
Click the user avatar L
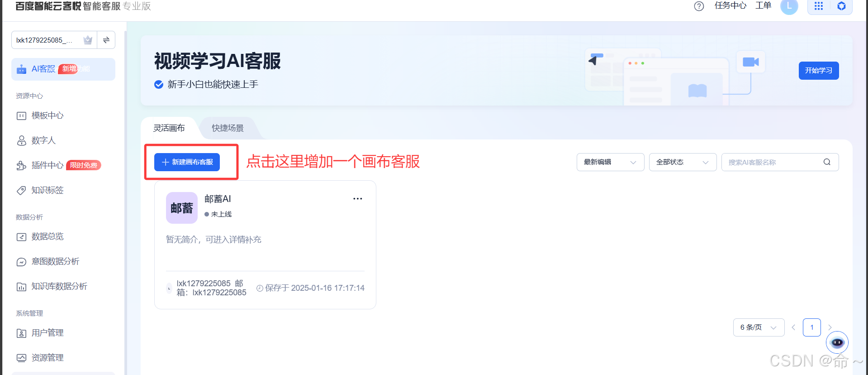[789, 6]
